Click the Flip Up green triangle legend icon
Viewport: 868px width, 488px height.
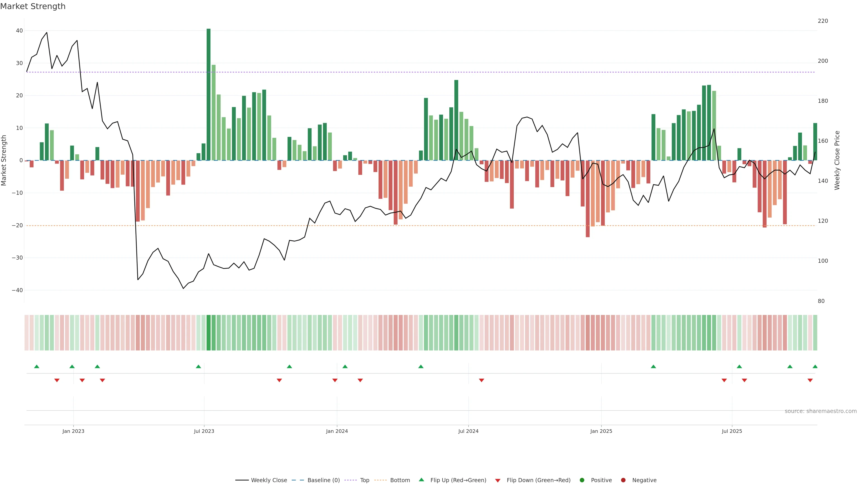[x=421, y=480]
